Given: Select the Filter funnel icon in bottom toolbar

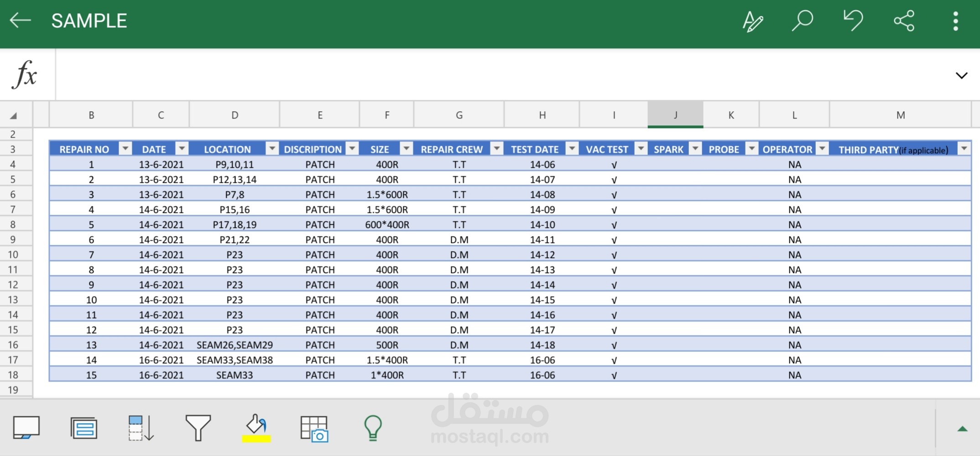Looking at the screenshot, I should [198, 428].
